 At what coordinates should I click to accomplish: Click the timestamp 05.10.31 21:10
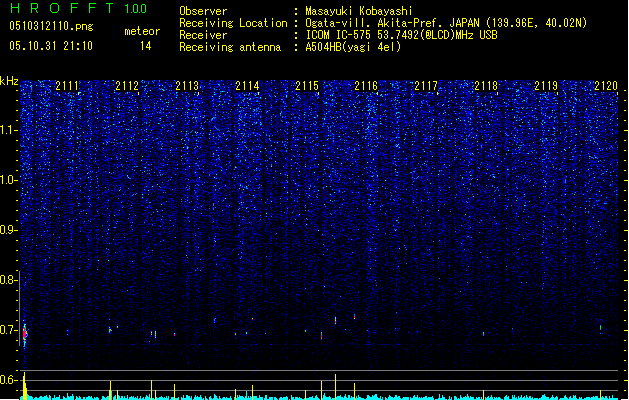tap(51, 46)
